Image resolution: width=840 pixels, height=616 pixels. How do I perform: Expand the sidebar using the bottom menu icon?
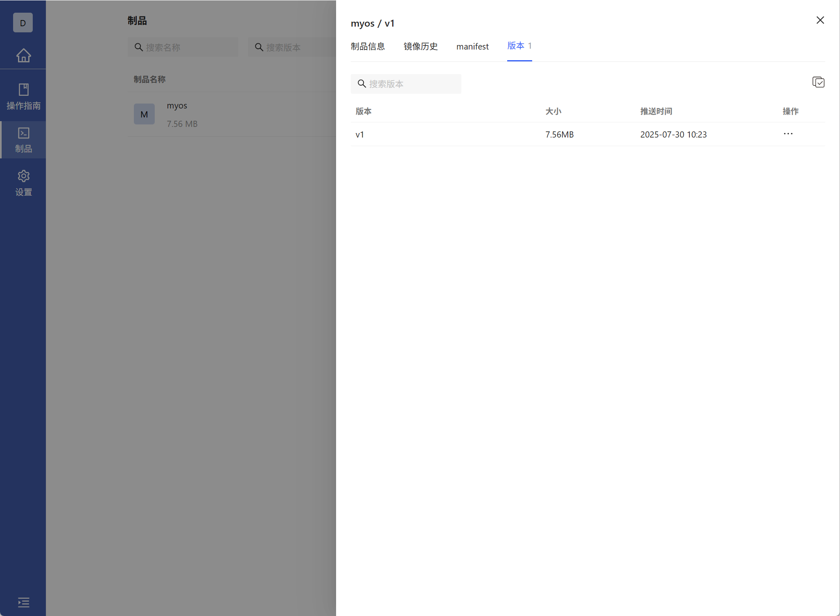(x=23, y=602)
